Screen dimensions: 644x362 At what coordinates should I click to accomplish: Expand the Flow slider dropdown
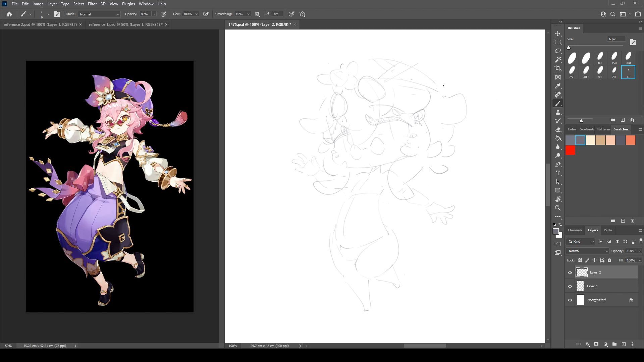coord(197,14)
